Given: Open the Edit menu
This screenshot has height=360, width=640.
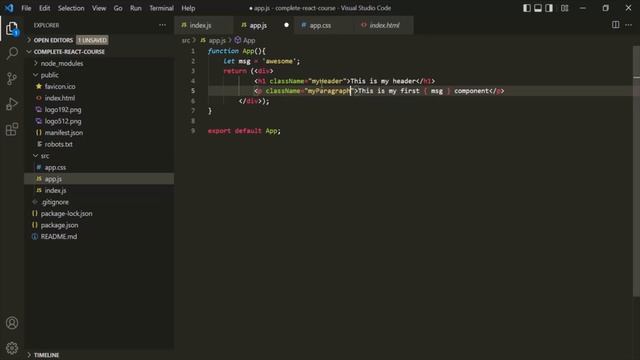Looking at the screenshot, I should coord(44,8).
